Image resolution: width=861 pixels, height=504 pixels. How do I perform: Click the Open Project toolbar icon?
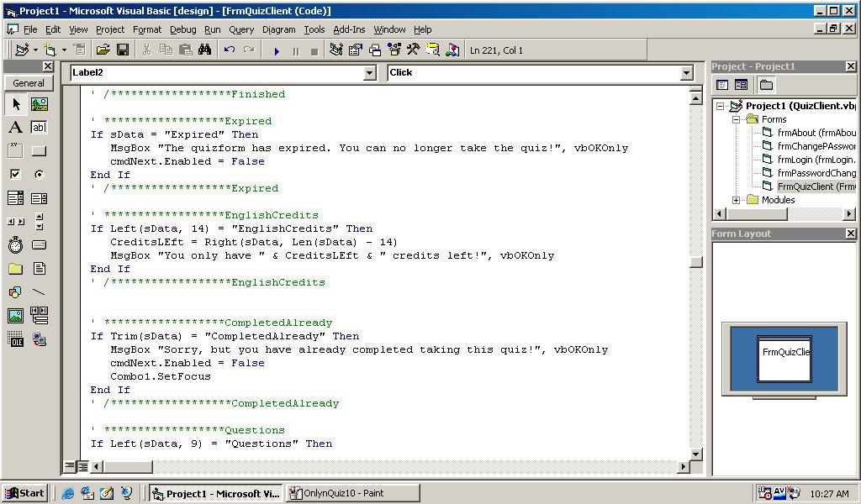[x=103, y=50]
